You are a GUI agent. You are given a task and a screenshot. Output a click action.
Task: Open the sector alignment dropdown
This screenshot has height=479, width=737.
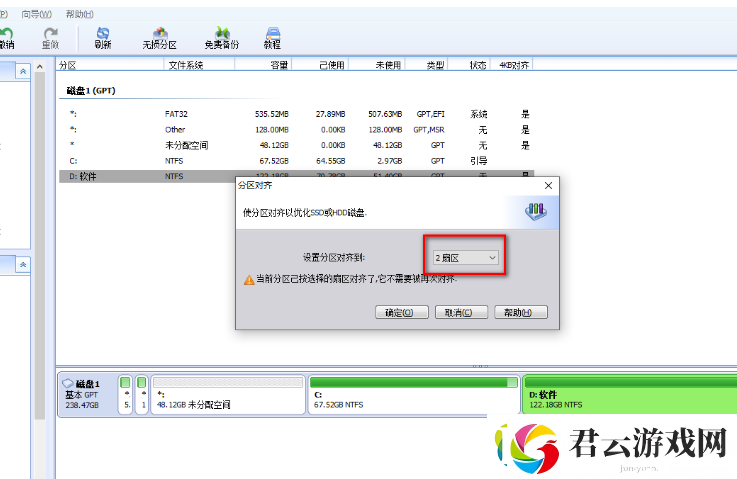465,258
